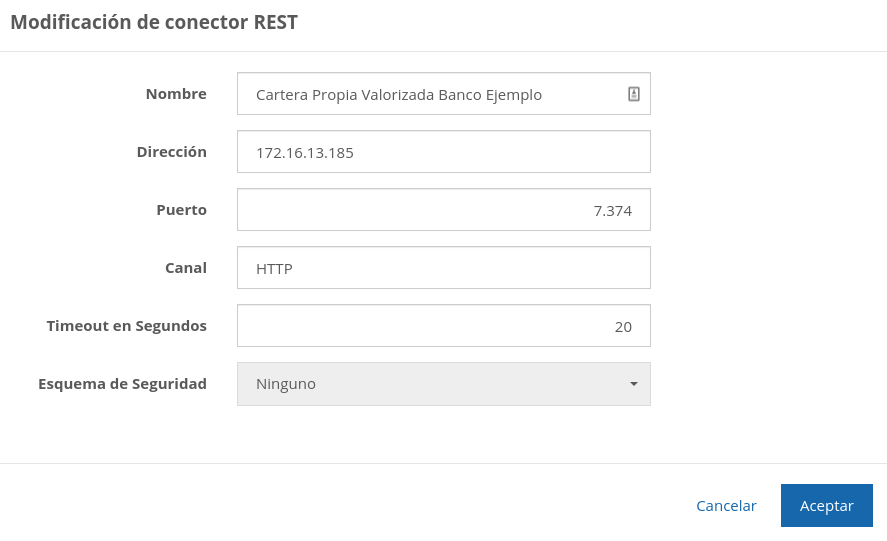Click the Canal field containing HTTP
The height and width of the screenshot is (541, 887).
443,268
